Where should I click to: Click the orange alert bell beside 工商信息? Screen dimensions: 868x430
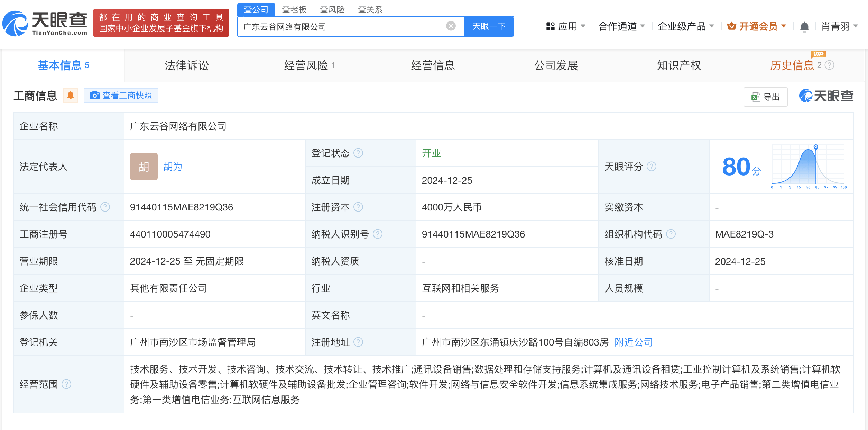click(71, 96)
